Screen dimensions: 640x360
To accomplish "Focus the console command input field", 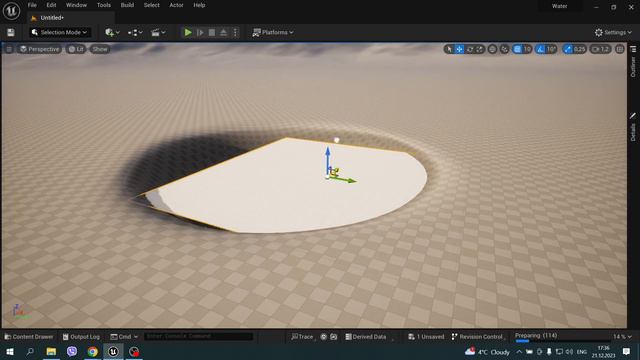I will pyautogui.click(x=198, y=336).
